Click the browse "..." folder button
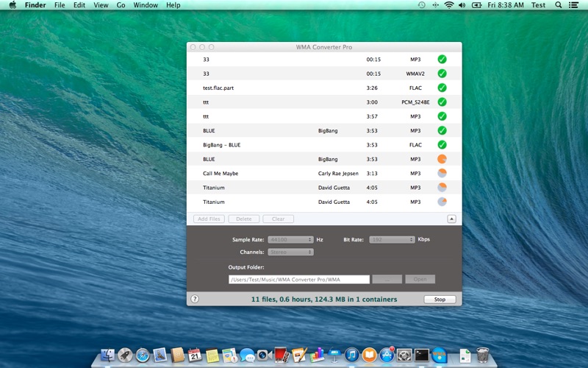 point(387,279)
